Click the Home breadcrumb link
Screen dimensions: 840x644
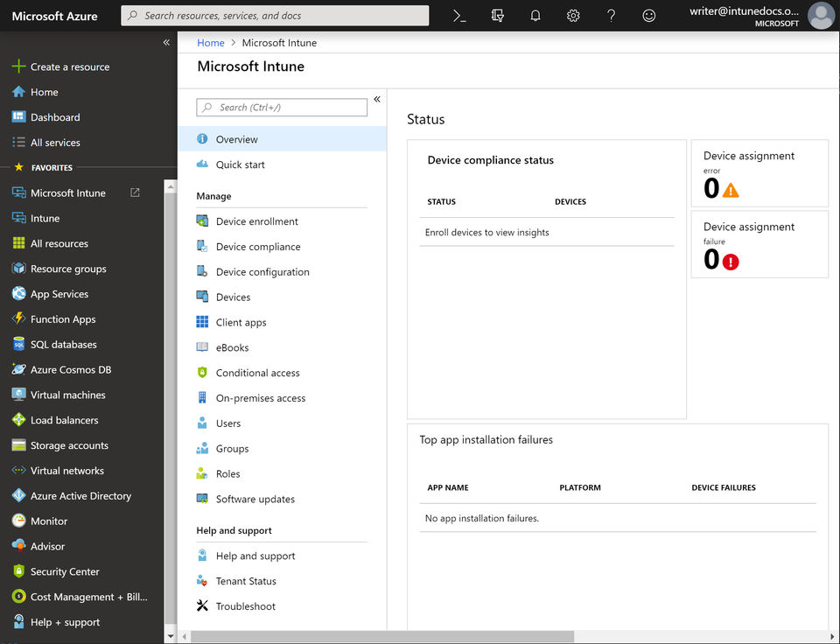coord(210,43)
